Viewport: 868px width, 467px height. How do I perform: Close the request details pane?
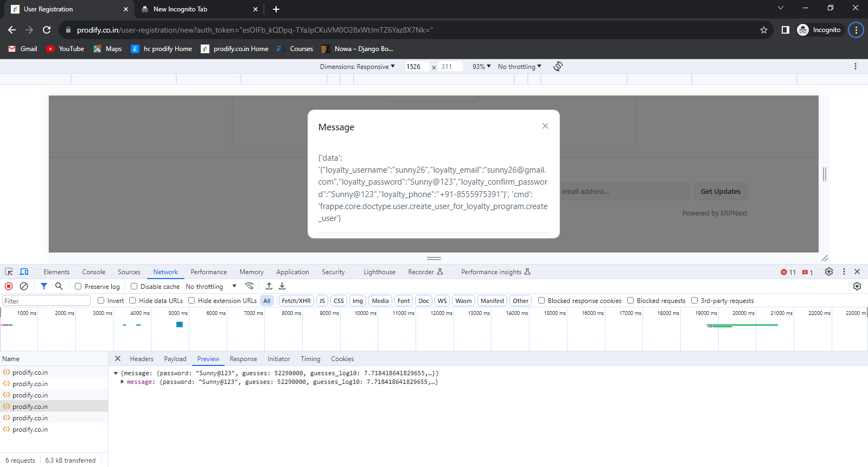pyautogui.click(x=118, y=358)
